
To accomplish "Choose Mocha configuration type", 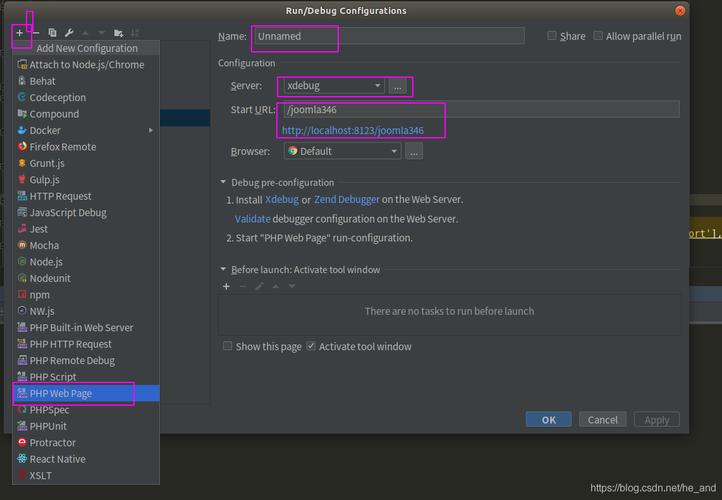I will (86, 245).
